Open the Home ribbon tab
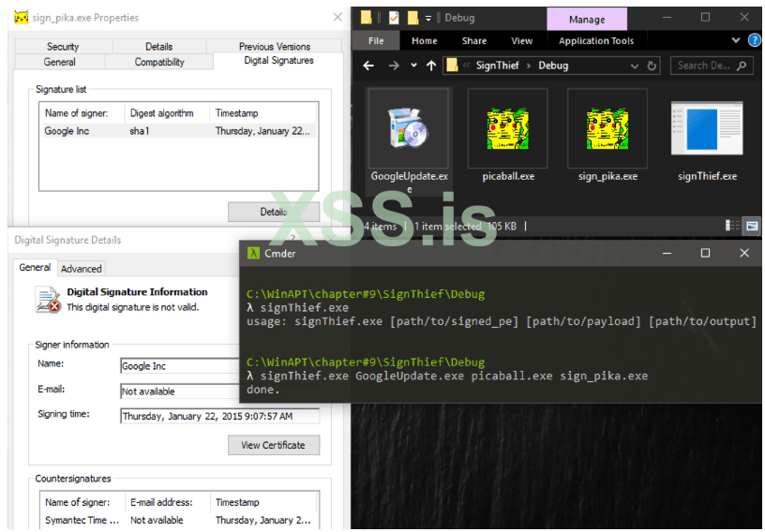 [424, 41]
